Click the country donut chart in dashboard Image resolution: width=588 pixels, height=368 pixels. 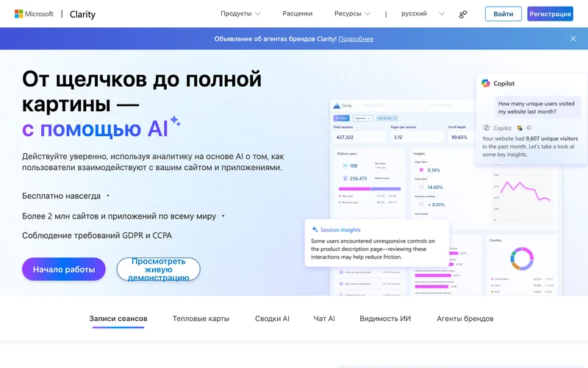tap(522, 259)
